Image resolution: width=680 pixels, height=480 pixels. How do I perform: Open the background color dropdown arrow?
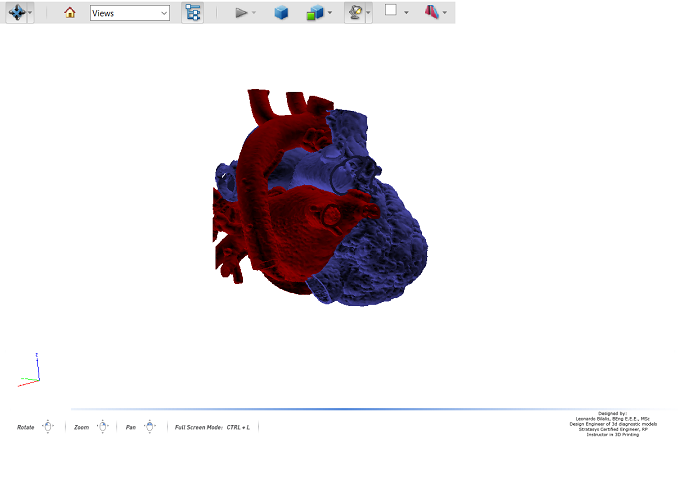(x=406, y=13)
